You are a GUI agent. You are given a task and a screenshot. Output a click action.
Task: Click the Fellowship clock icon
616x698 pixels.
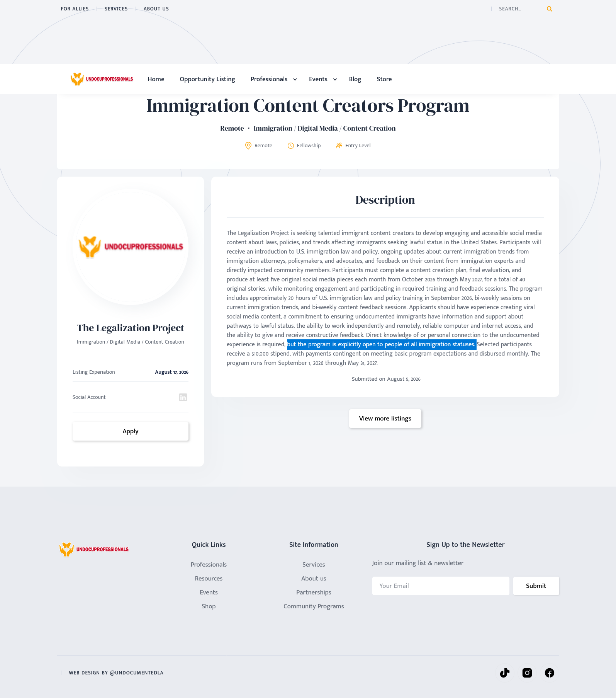(x=291, y=146)
